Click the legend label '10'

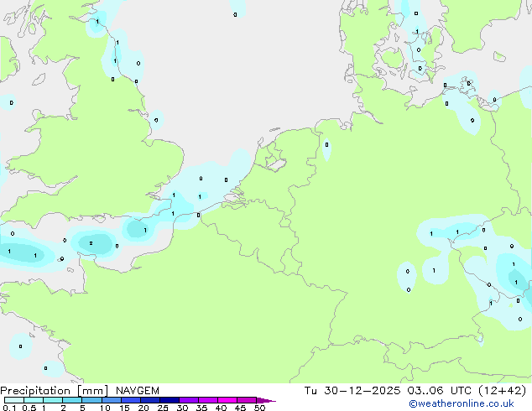(105, 408)
